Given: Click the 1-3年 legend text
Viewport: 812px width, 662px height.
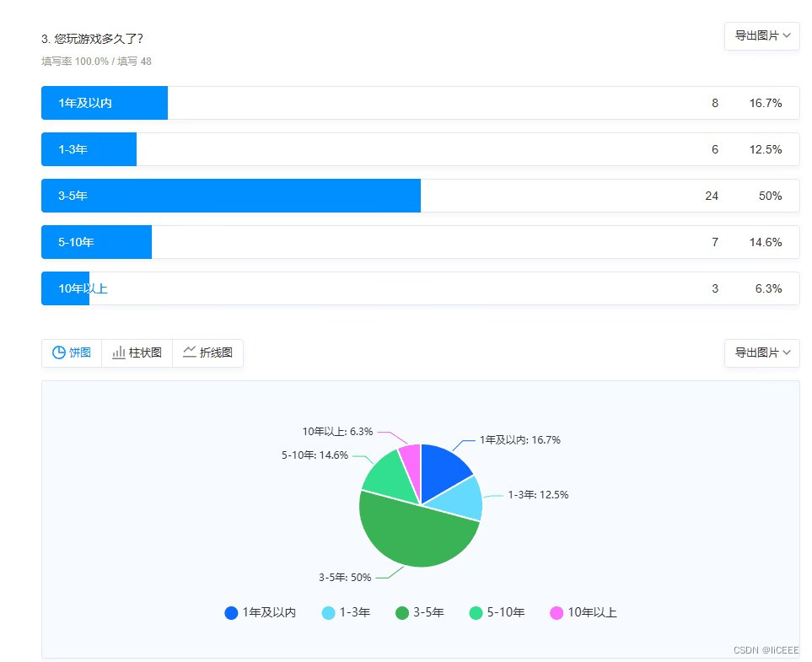Looking at the screenshot, I should 355,613.
